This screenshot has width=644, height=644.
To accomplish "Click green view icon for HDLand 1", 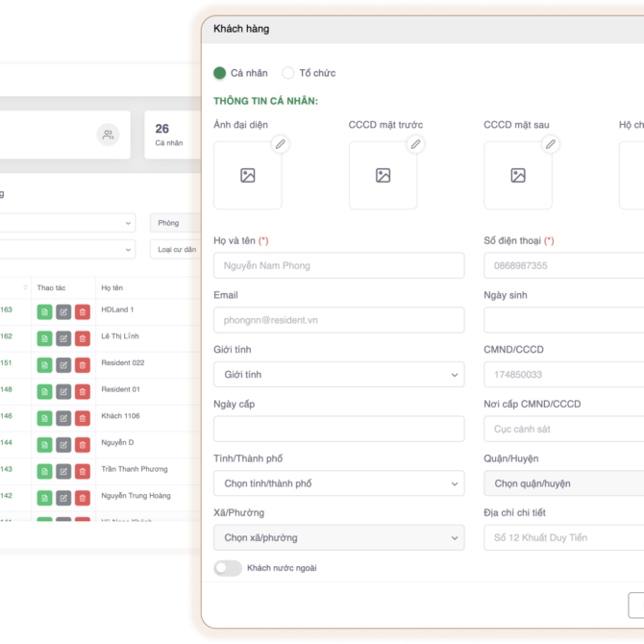I will pos(44,311).
